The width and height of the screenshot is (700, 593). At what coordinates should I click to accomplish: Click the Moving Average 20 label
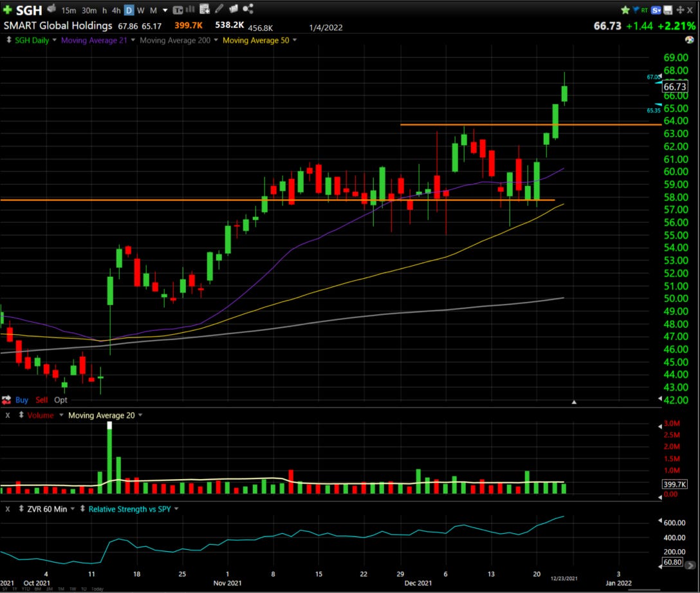(x=102, y=415)
